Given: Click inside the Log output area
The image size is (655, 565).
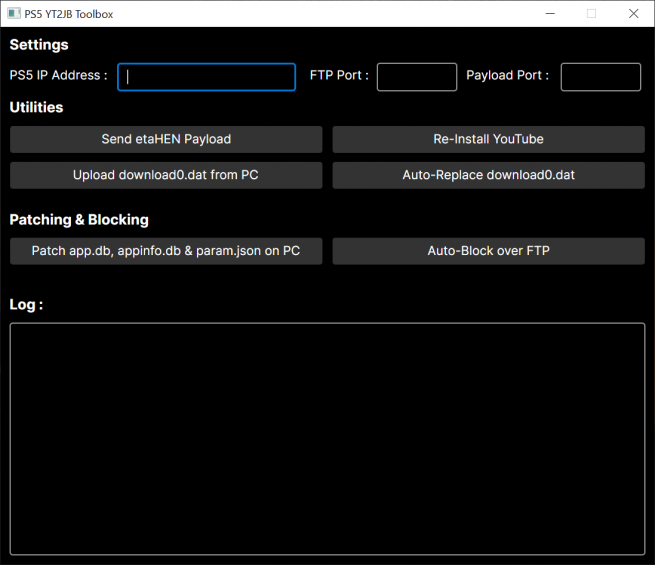Looking at the screenshot, I should 327,438.
